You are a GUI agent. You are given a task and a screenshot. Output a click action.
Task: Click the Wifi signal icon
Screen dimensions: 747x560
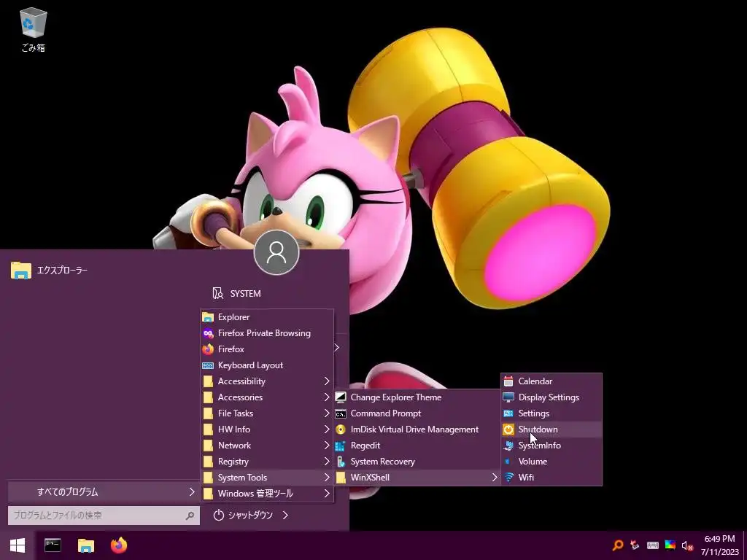508,477
